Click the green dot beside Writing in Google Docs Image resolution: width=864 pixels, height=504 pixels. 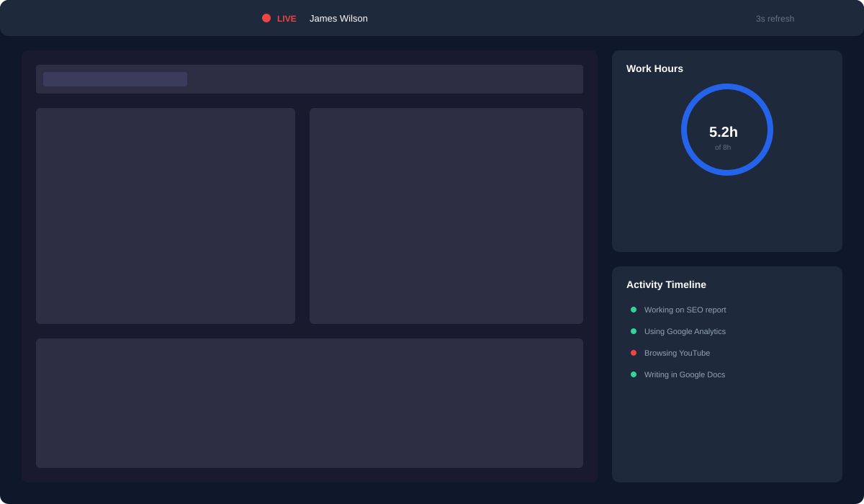coord(633,374)
